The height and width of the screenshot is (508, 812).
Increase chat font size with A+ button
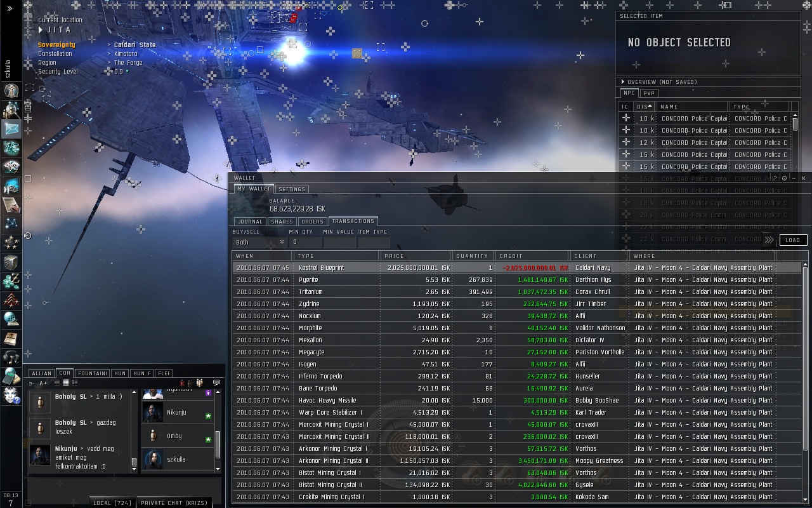[x=43, y=384]
